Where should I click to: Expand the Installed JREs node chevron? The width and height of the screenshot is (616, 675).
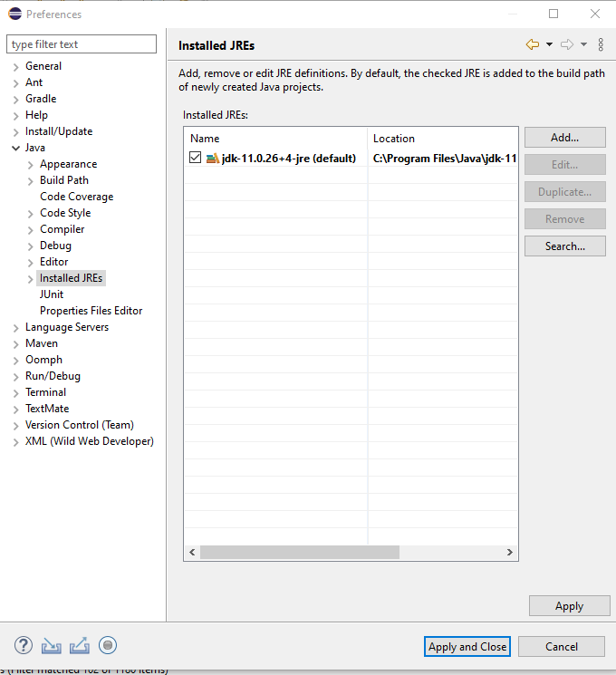tap(30, 279)
